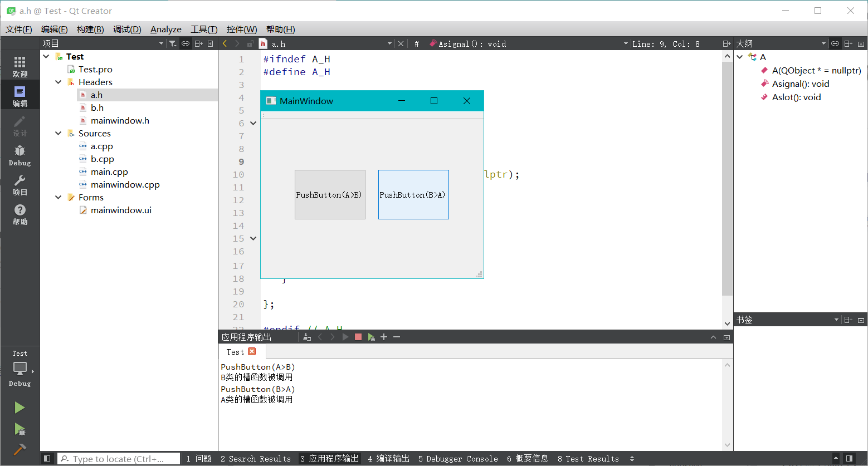Collapse the Forms folder
This screenshot has height=466, width=868.
tap(58, 197)
